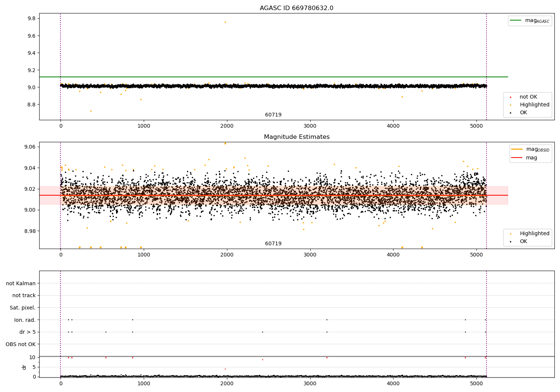
Task: Click the 9.8 tick on top plot
Action: (31, 19)
